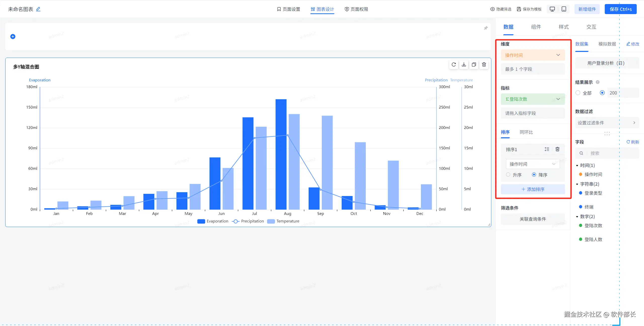Open the 登陆次数 indicator dropdown
Screen dimensions: 644x326
click(x=533, y=99)
